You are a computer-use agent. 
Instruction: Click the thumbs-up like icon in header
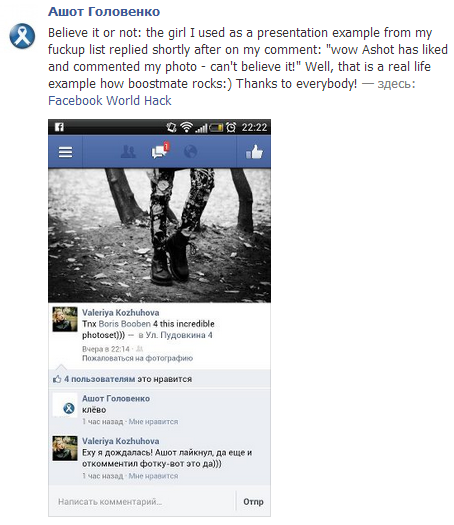[254, 152]
